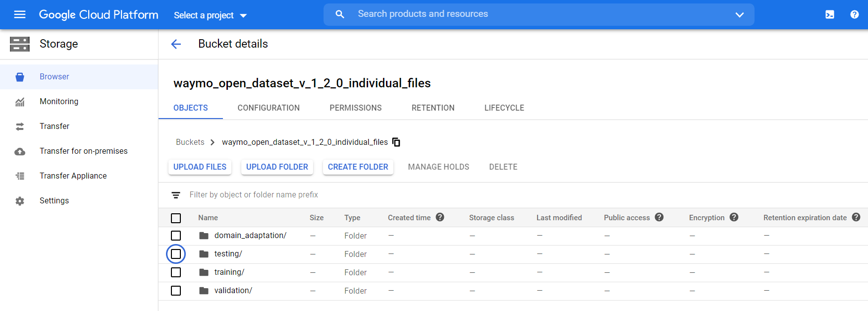The height and width of the screenshot is (311, 868).
Task: Tick the select-all checkbox in table header
Action: (176, 218)
